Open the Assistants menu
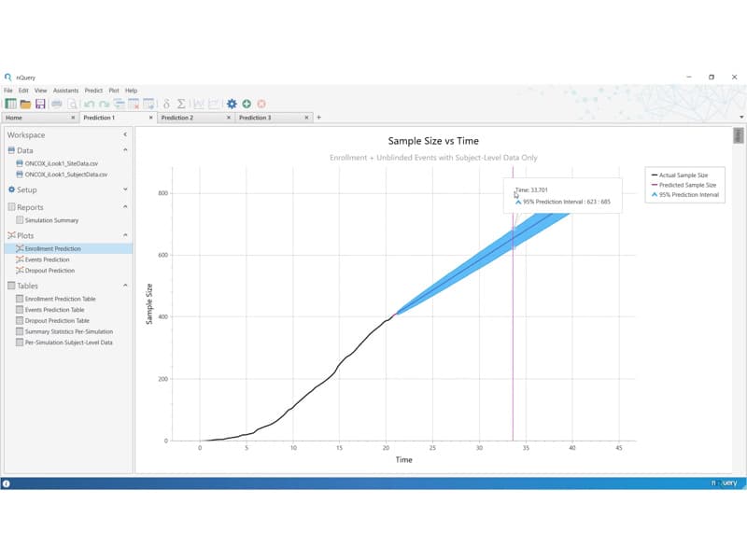747x560 pixels. point(65,91)
